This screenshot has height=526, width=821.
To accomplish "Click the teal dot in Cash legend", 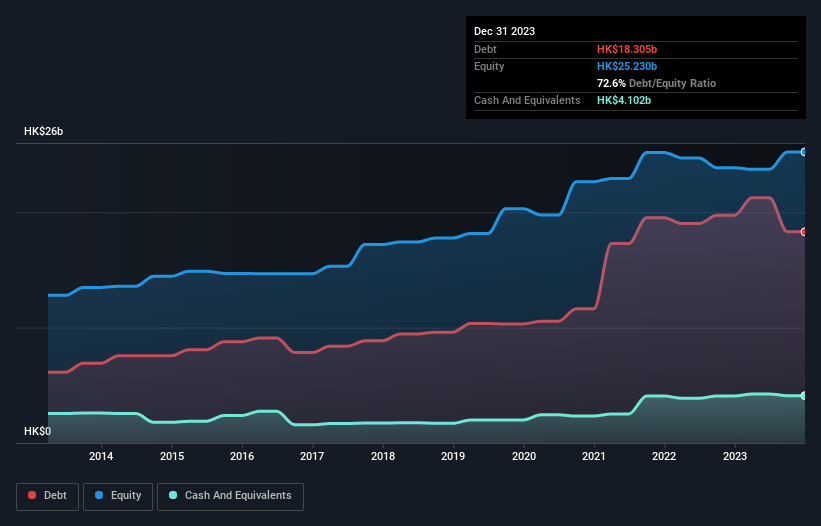I will click(173, 495).
